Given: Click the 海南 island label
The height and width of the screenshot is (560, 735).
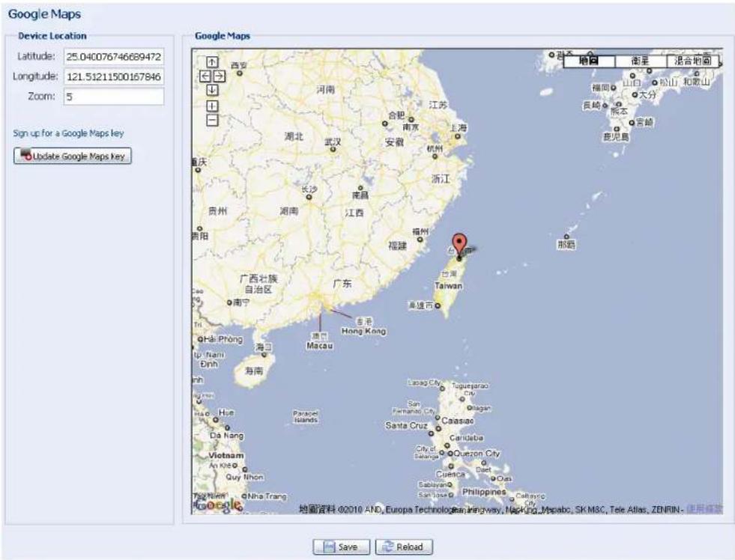Looking at the screenshot, I should pos(253,371).
